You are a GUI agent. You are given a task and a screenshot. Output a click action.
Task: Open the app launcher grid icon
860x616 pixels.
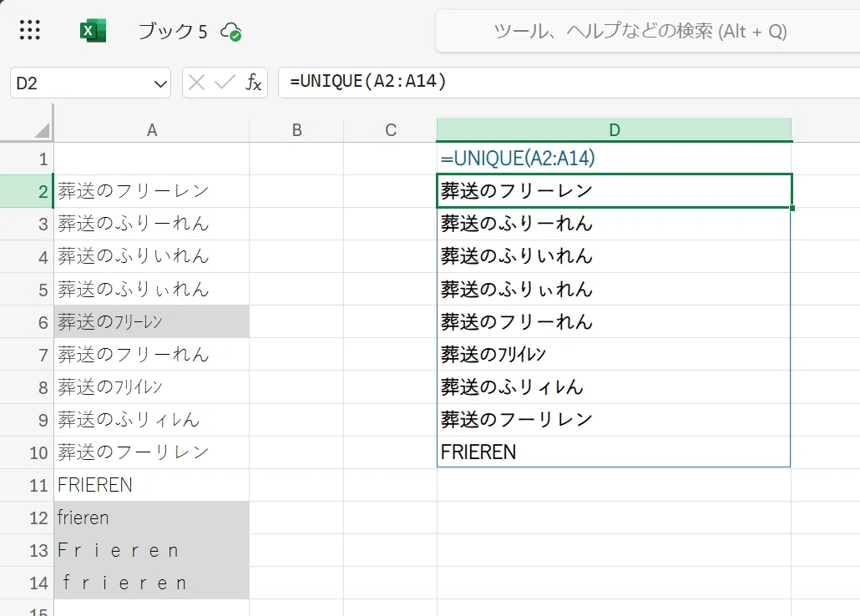click(x=29, y=30)
